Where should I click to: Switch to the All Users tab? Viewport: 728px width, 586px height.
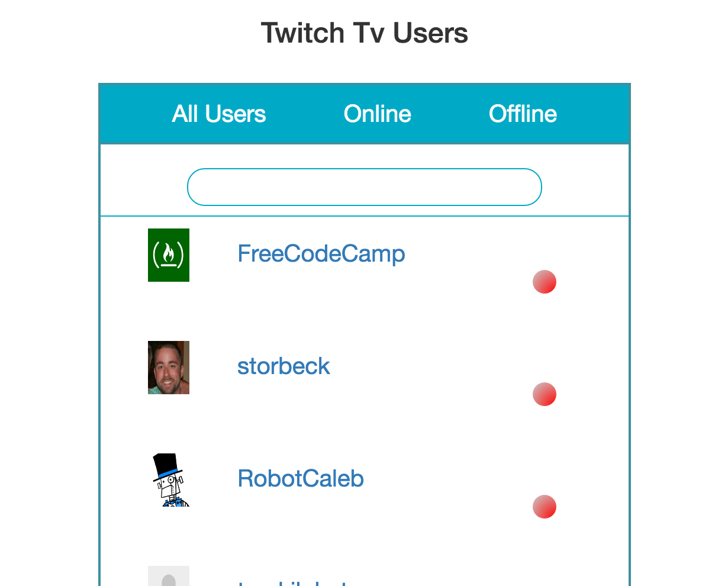click(x=219, y=114)
